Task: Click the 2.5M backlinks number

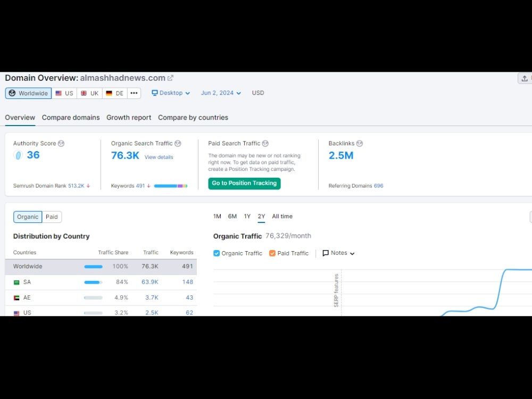Action: click(x=341, y=155)
